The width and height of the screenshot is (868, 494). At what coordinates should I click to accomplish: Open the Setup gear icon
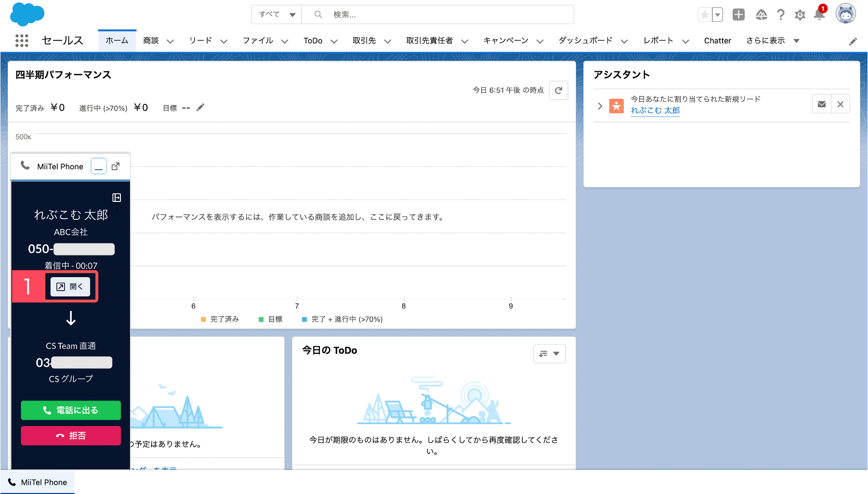(800, 15)
